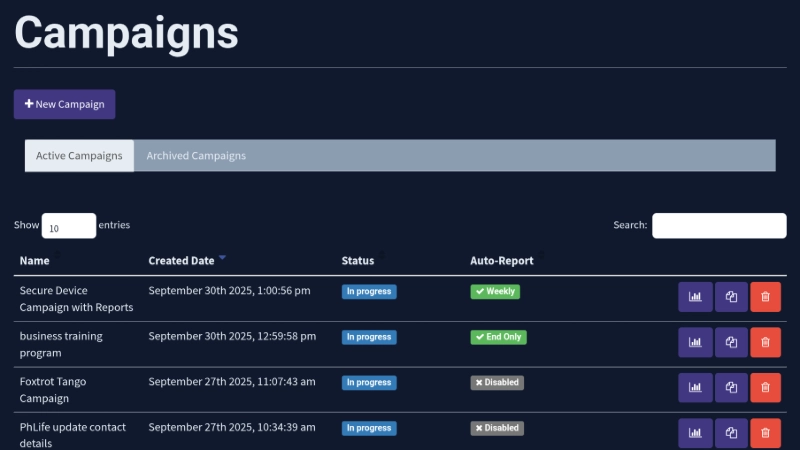Select the Foxtrot Tango Campaign name

53,390
